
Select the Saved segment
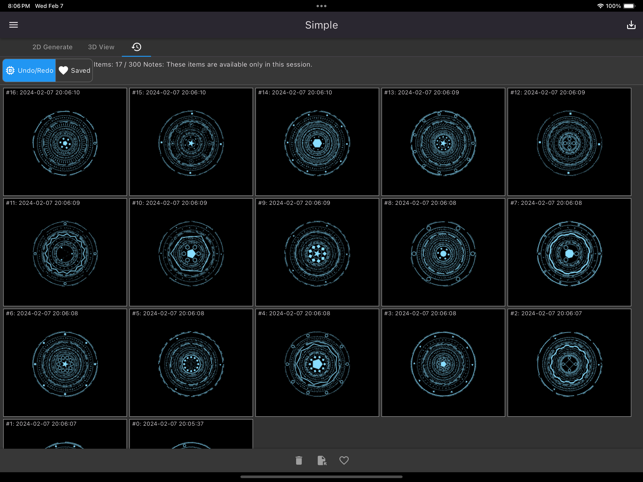(x=74, y=71)
